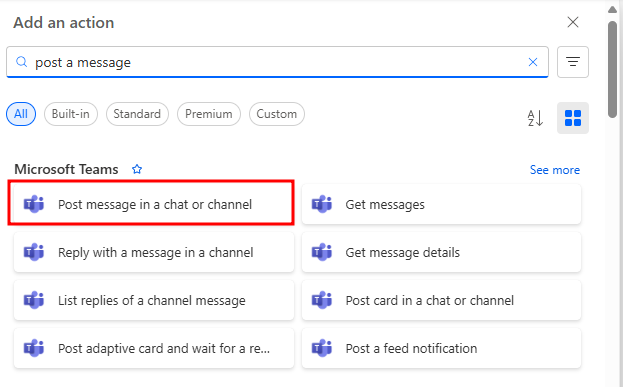The height and width of the screenshot is (387, 623).
Task: Click in the 'post a message' search field
Action: 277,62
